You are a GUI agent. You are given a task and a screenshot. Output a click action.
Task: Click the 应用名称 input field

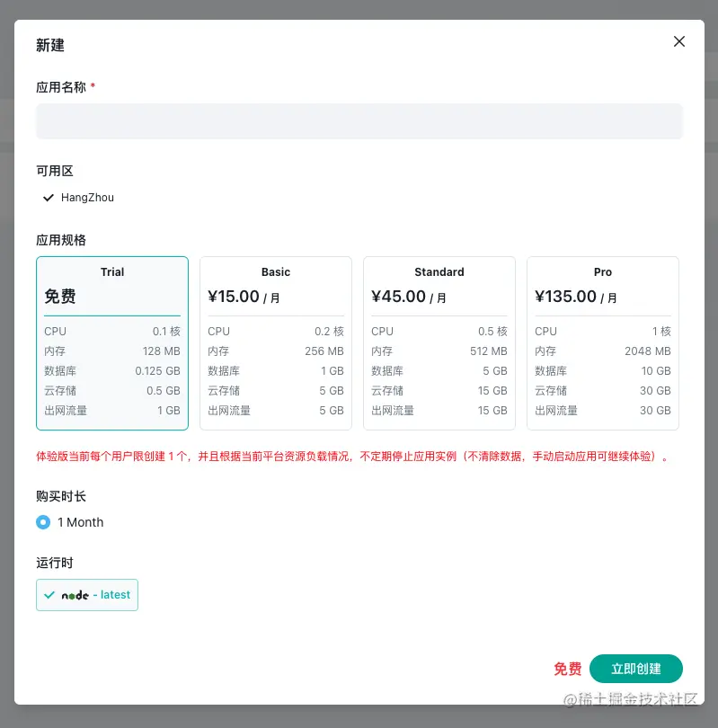click(359, 121)
